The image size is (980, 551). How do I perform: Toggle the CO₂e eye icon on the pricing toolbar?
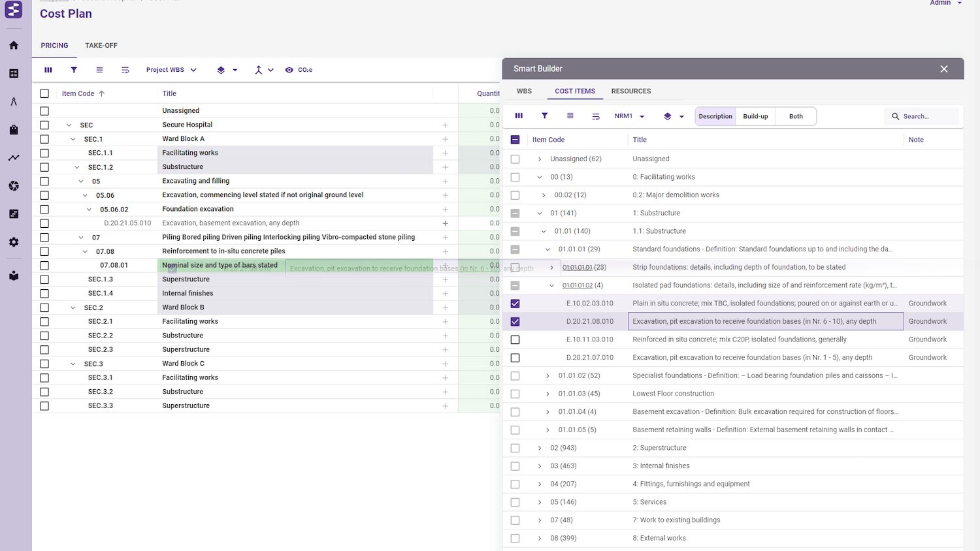[288, 69]
